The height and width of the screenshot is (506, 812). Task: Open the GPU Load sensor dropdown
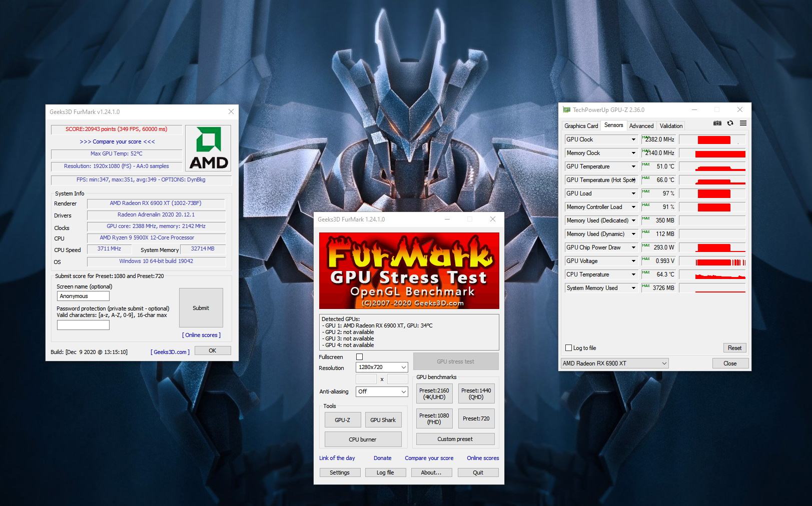[633, 193]
